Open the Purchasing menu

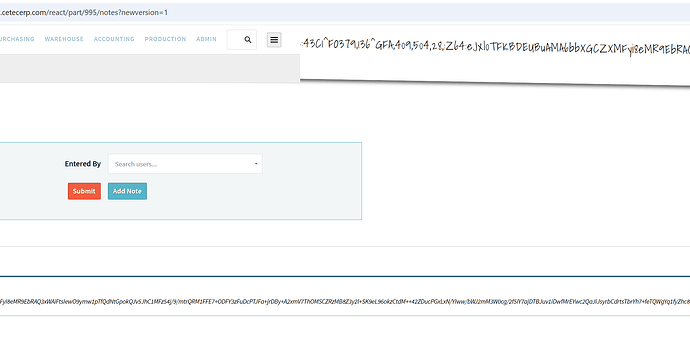point(17,39)
